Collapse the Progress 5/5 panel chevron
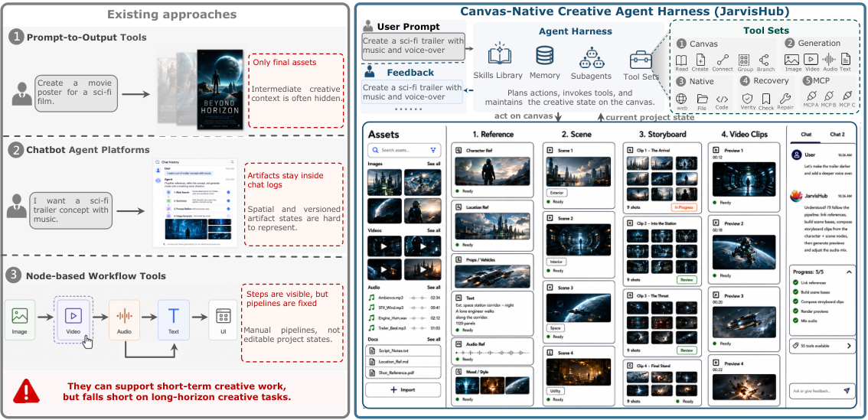This screenshot has width=868, height=420. point(849,272)
